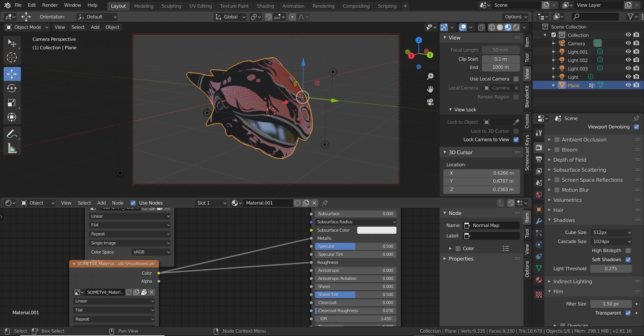Viewport: 644px width, 336px height.
Task: Switch to wireframe viewport shading
Action: [x=492, y=27]
